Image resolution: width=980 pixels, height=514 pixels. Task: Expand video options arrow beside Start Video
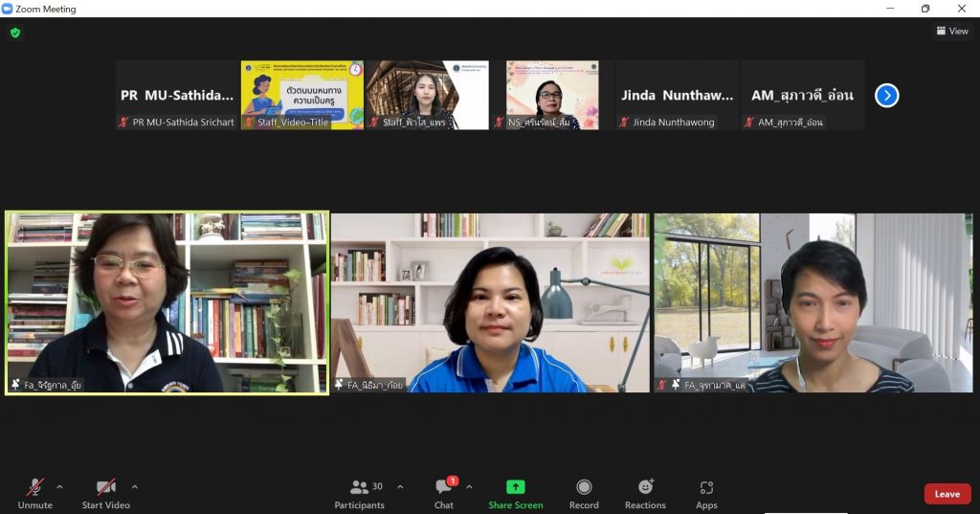coord(134,486)
